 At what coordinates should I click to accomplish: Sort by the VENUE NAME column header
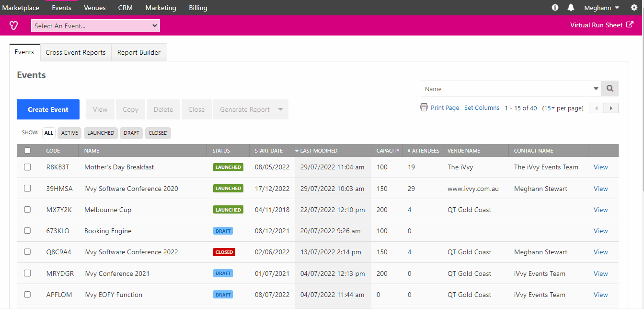(x=464, y=151)
